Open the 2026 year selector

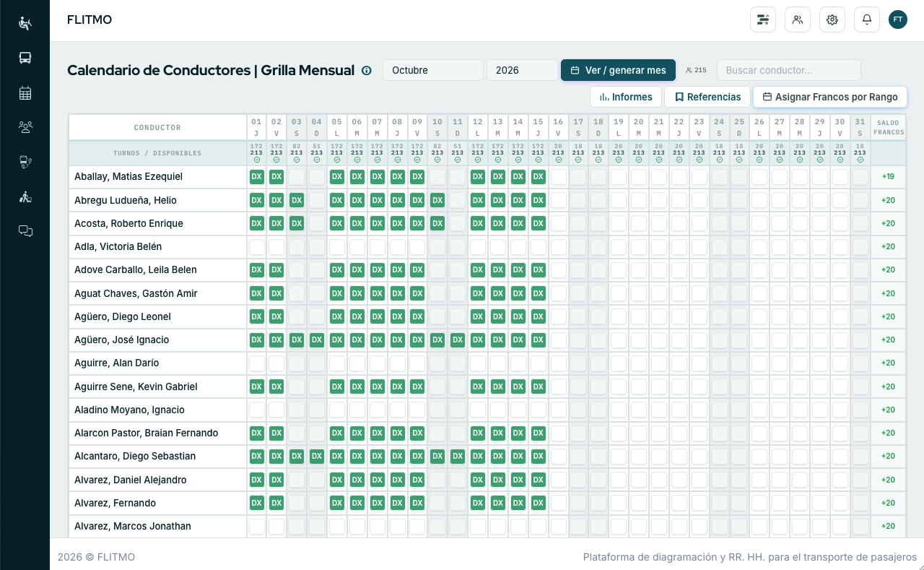click(x=522, y=70)
